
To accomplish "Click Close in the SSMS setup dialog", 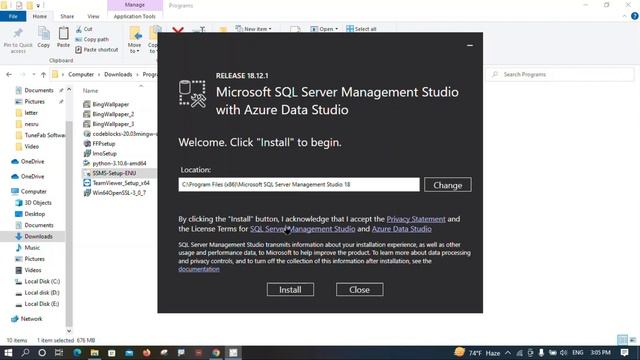I will coord(360,289).
